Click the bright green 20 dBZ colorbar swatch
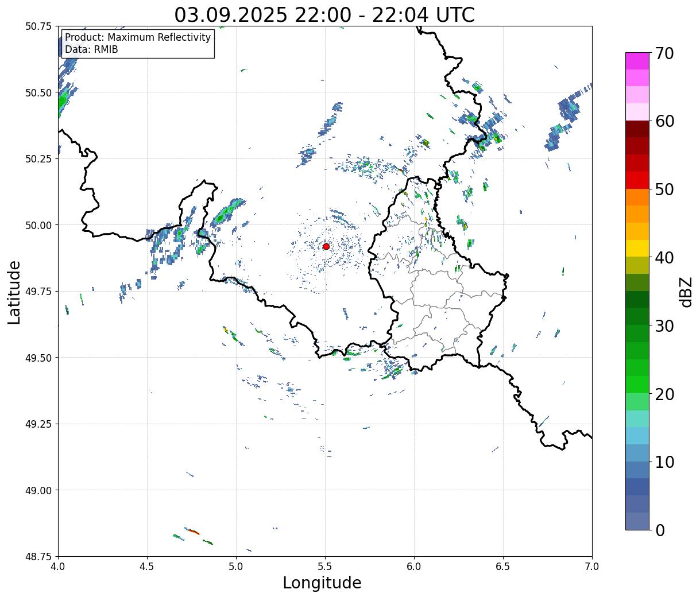Viewport: 700px width, 597px height. [x=637, y=385]
